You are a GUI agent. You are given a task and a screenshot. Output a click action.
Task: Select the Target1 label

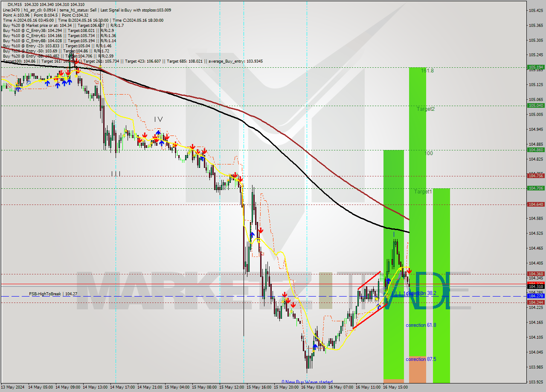(x=423, y=192)
